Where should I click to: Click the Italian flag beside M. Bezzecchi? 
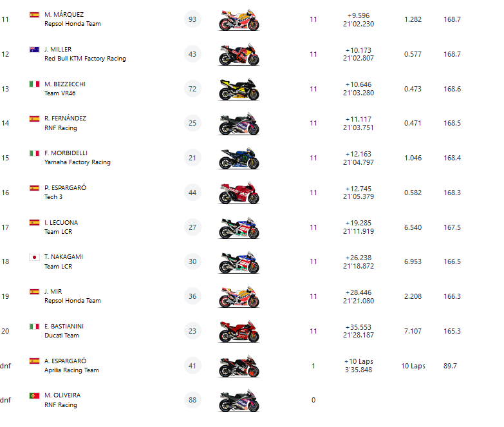click(34, 84)
